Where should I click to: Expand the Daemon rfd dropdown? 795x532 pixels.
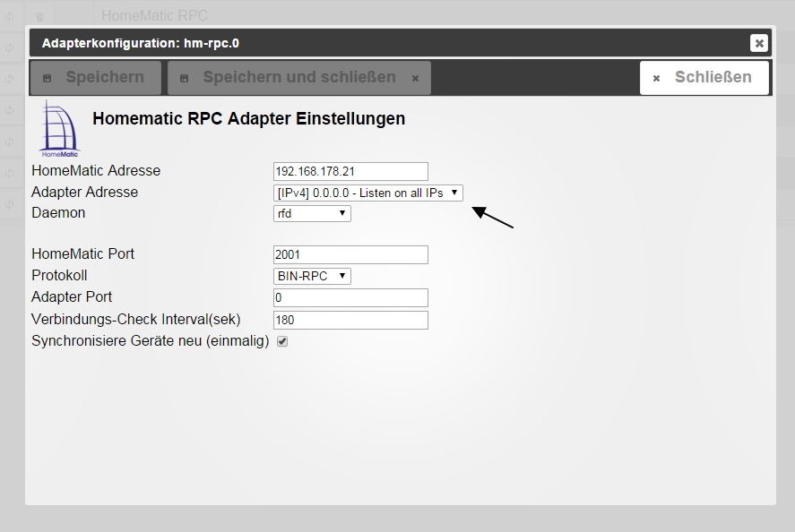pyautogui.click(x=312, y=213)
